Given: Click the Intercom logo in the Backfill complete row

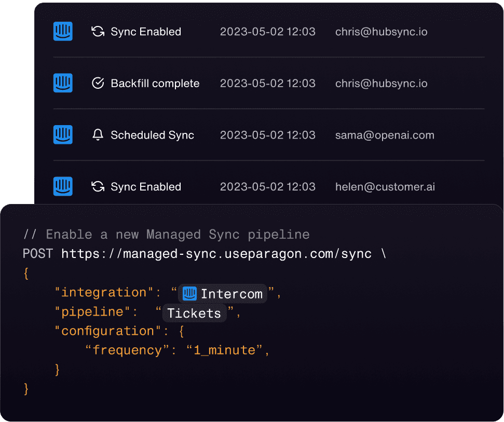Looking at the screenshot, I should (63, 83).
